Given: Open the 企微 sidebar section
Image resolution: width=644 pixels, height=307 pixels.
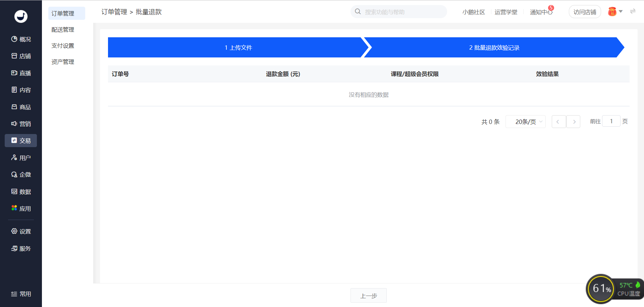Looking at the screenshot, I should (21, 174).
